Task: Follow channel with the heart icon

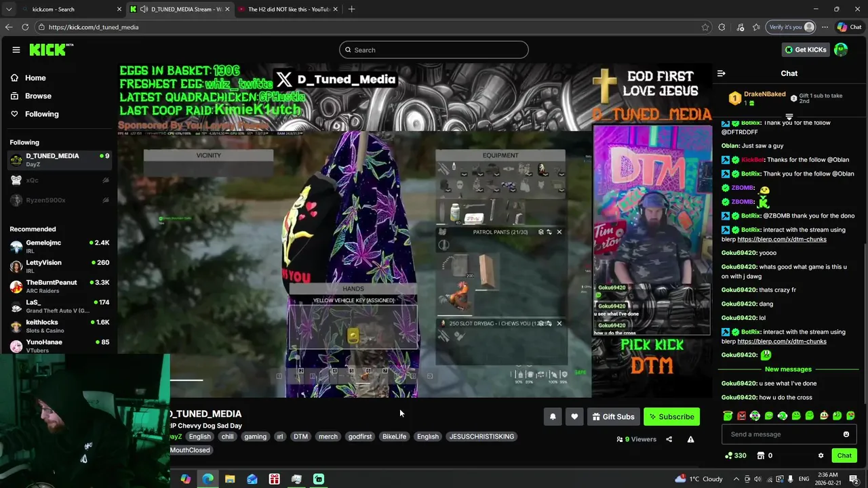Action: pyautogui.click(x=574, y=417)
